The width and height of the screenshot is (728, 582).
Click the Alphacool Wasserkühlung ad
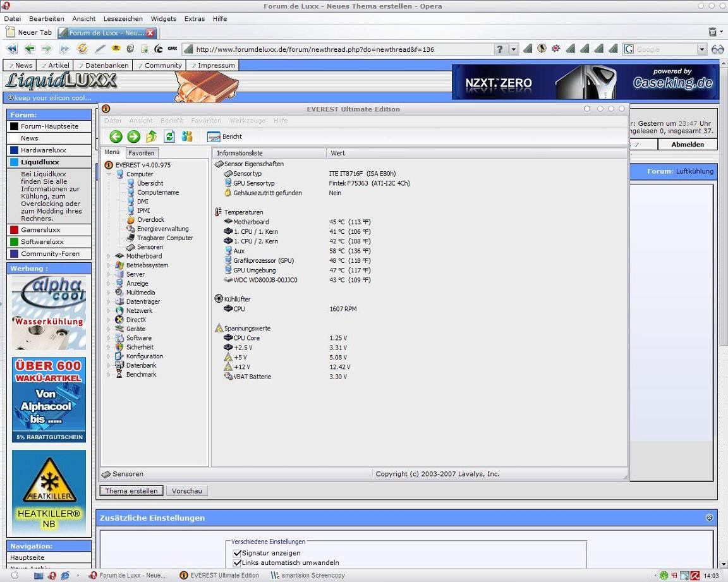click(x=49, y=312)
